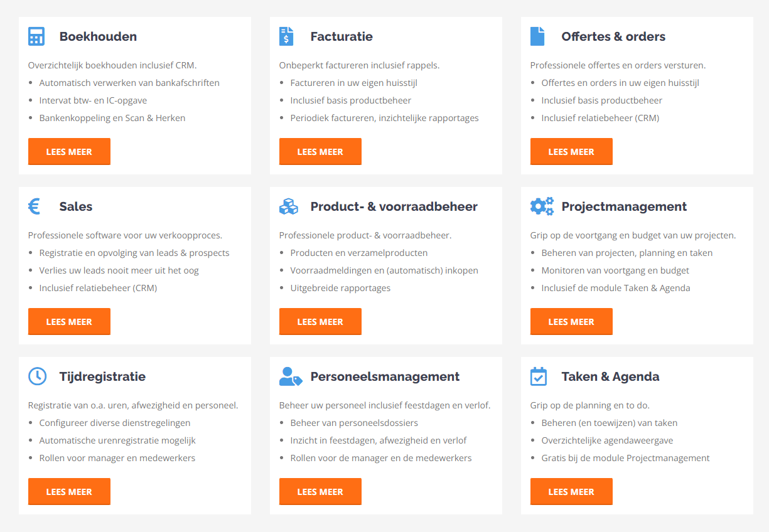Viewport: 769px width, 532px height.
Task: Click the Taken & Agenda calendar icon
Action: [x=538, y=376]
